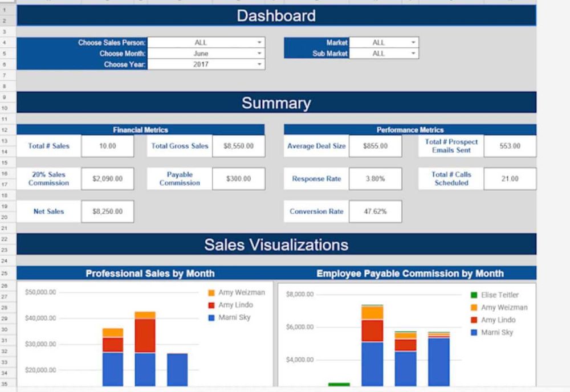Click the 20% Sales Commission label
570x392 pixels.
pos(48,179)
